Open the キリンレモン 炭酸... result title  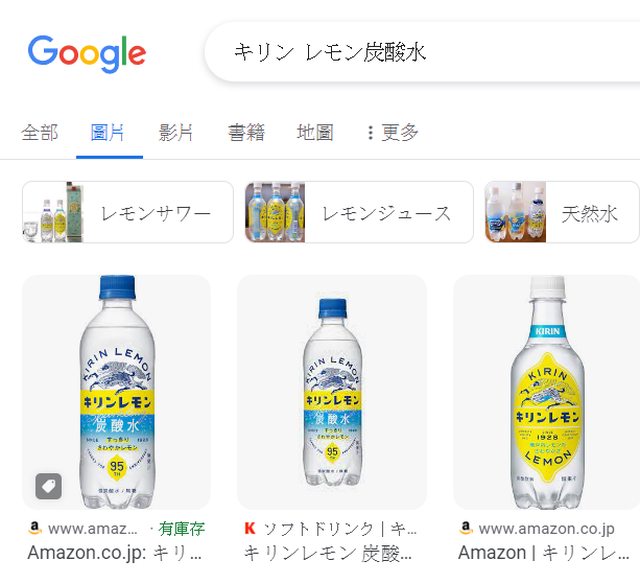[328, 553]
